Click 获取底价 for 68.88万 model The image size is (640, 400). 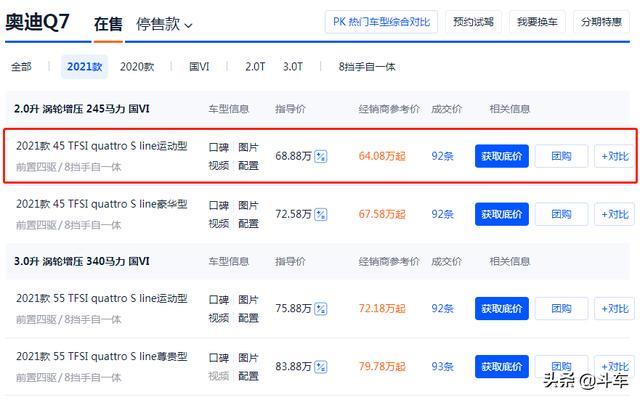[x=502, y=156]
